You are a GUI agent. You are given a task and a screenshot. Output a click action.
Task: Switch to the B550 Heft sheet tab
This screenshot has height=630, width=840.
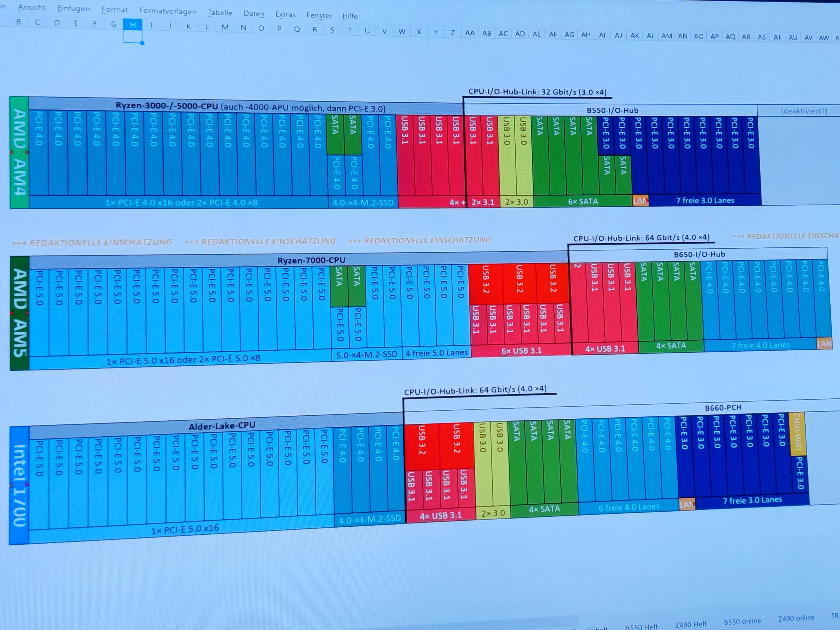tap(641, 626)
